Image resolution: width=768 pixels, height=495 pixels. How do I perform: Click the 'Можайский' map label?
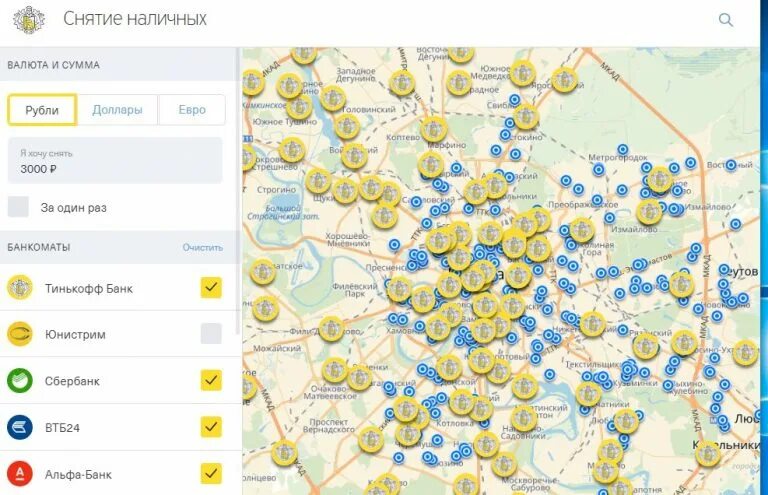tap(277, 349)
